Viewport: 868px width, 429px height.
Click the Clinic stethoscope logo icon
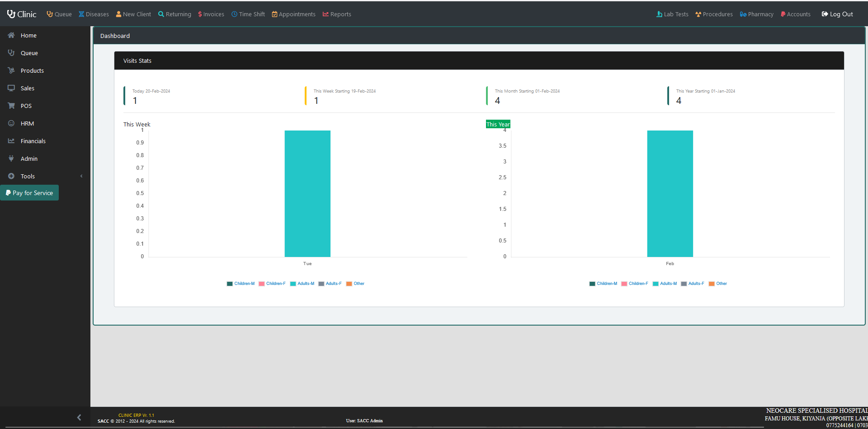pyautogui.click(x=11, y=14)
